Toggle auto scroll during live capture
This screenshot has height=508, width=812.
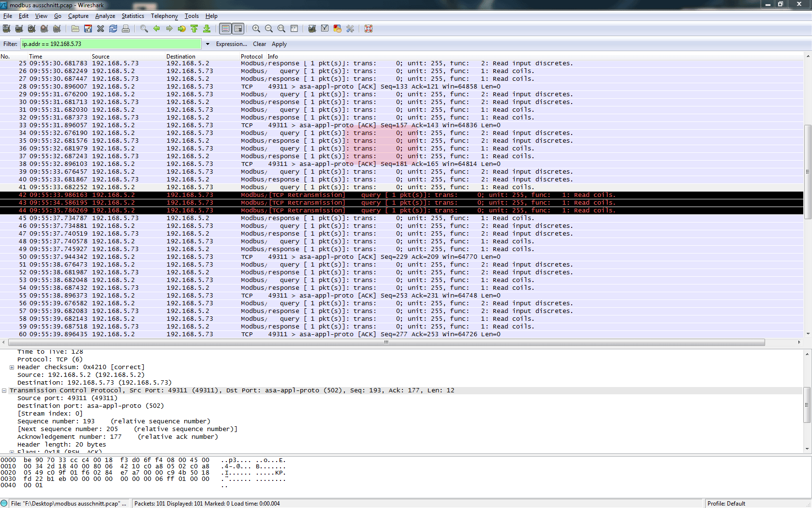coord(238,29)
